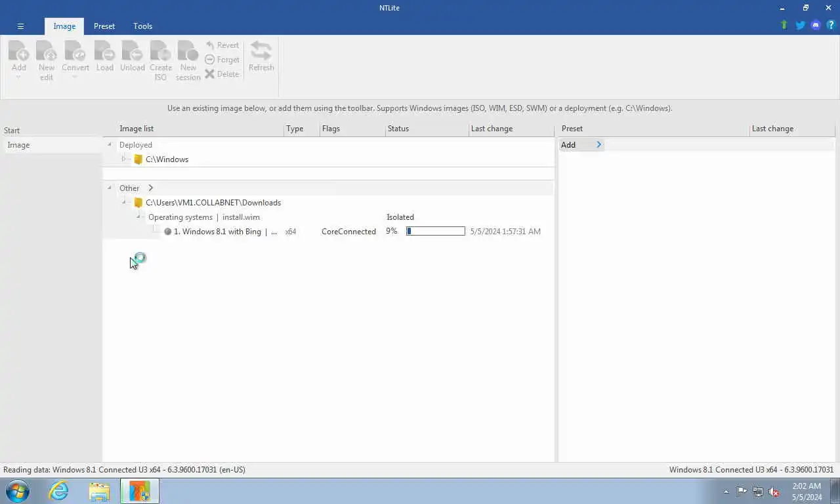Switch to the Tools tab
The image size is (840, 504).
point(142,26)
